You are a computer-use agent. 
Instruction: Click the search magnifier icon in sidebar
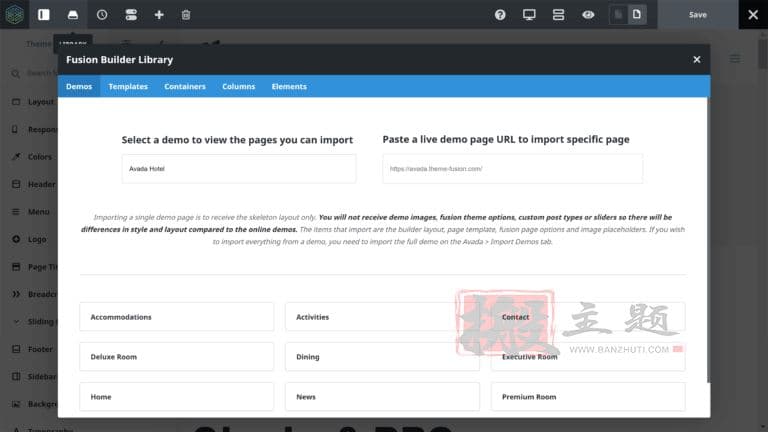click(16, 73)
